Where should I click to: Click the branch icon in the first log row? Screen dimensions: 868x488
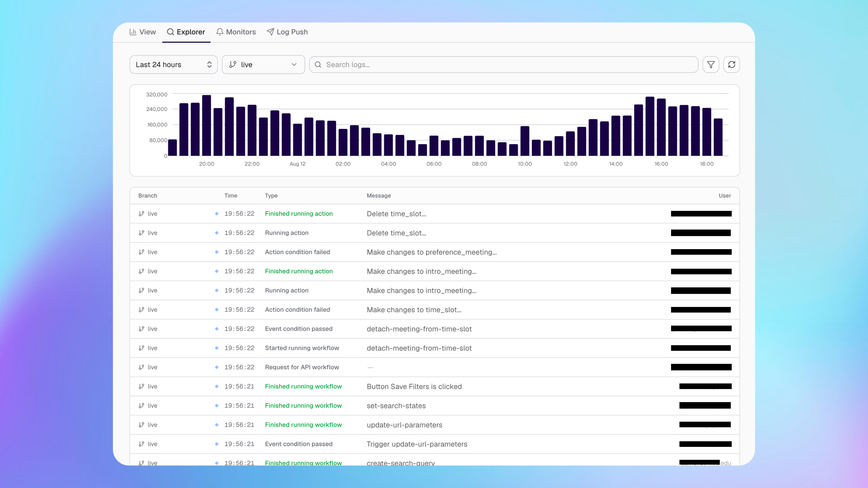click(142, 214)
